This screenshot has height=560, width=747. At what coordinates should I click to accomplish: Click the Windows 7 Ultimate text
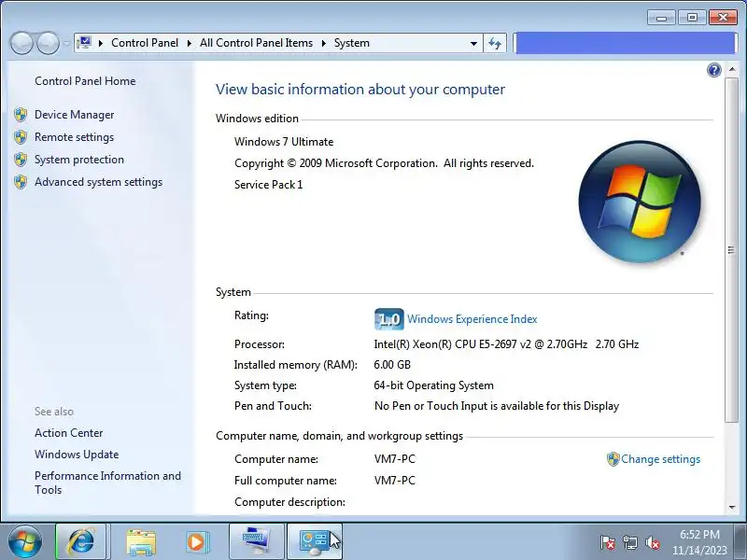(x=284, y=142)
